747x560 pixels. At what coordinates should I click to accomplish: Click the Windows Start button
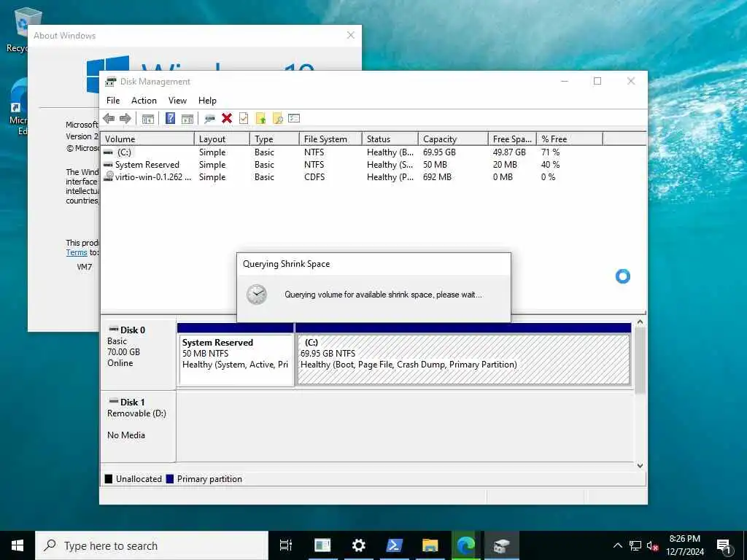[x=18, y=545]
